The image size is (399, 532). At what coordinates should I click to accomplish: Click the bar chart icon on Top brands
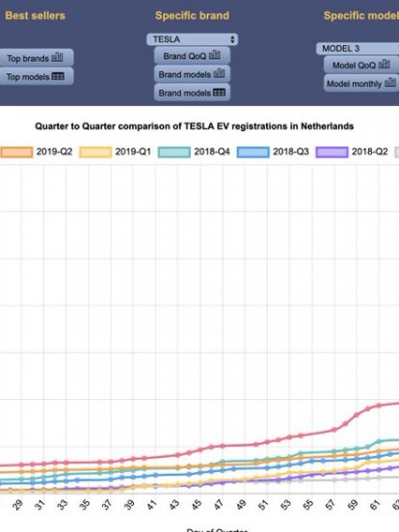[57, 57]
